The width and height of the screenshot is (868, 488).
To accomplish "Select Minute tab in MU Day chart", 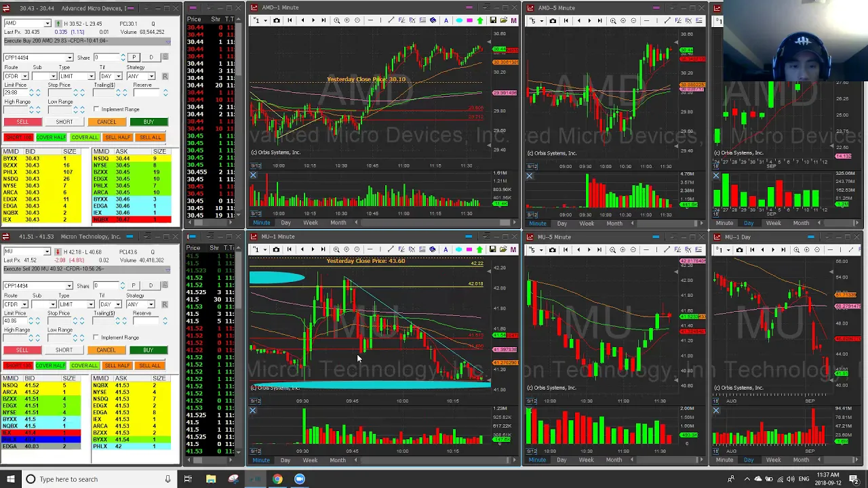I will (724, 460).
